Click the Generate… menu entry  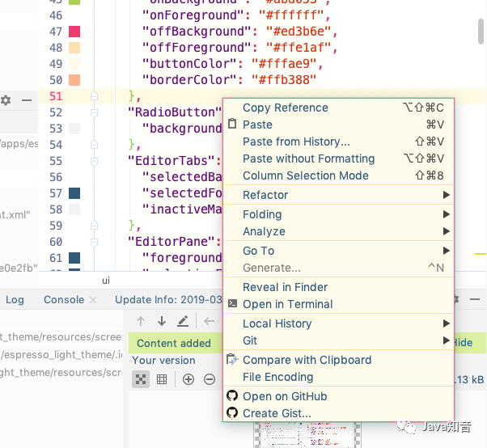click(338, 268)
